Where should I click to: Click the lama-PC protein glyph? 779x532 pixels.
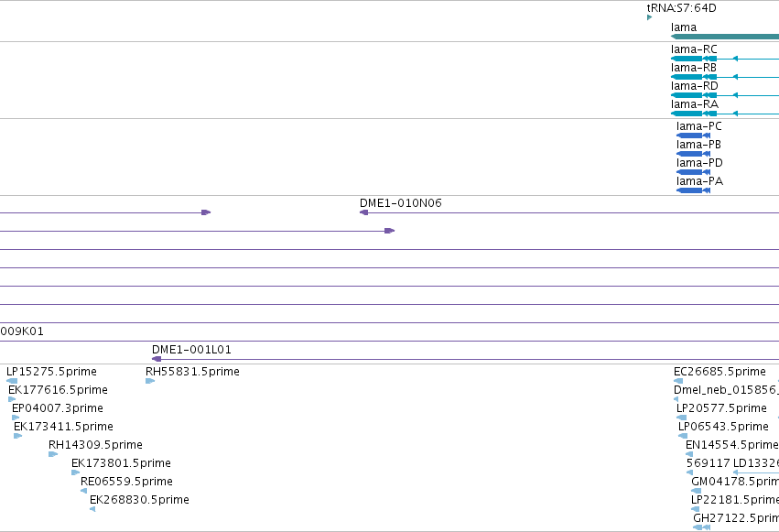694,136
